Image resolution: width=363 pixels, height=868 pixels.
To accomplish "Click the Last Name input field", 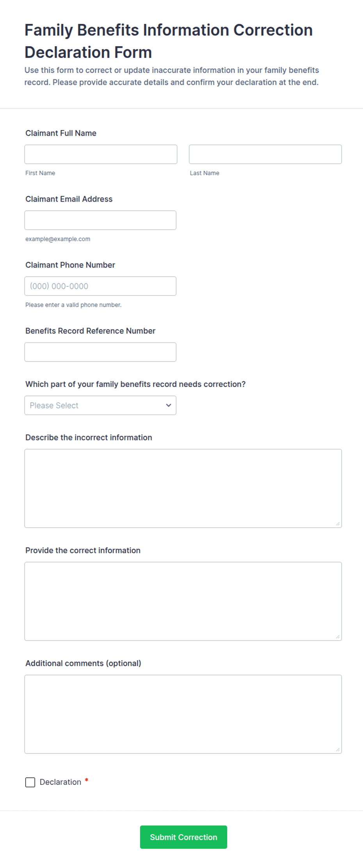I will tap(265, 154).
